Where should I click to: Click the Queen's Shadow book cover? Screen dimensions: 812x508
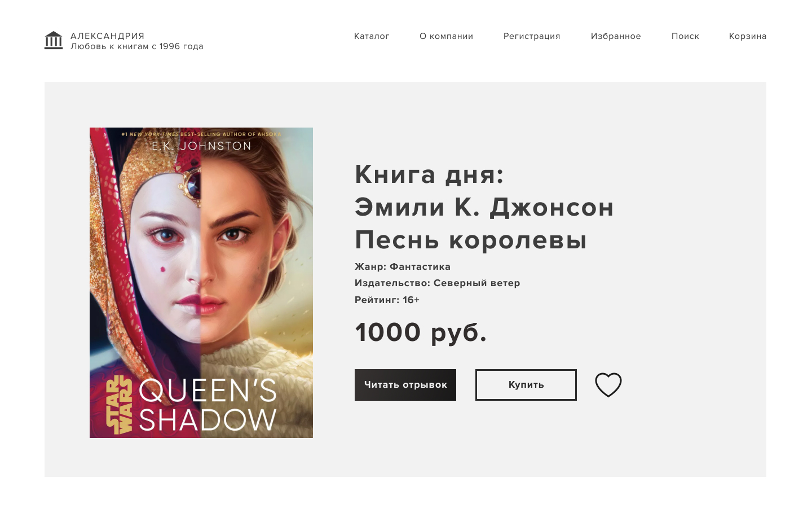tap(201, 283)
